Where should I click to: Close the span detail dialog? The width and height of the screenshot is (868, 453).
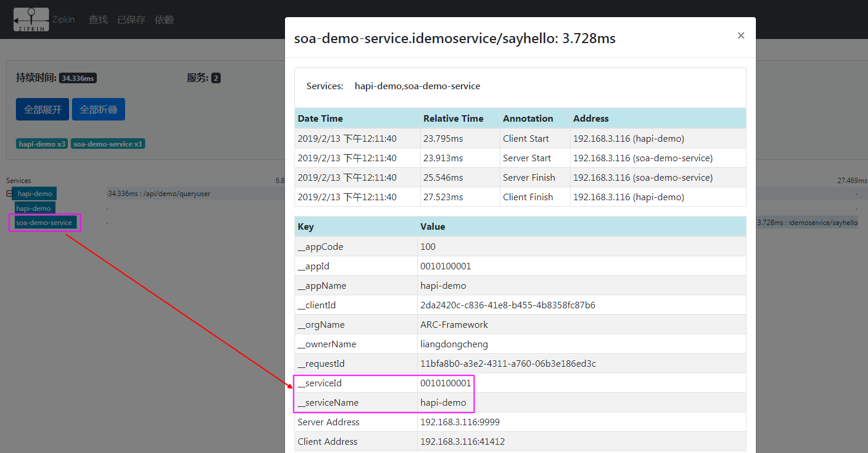click(x=741, y=35)
